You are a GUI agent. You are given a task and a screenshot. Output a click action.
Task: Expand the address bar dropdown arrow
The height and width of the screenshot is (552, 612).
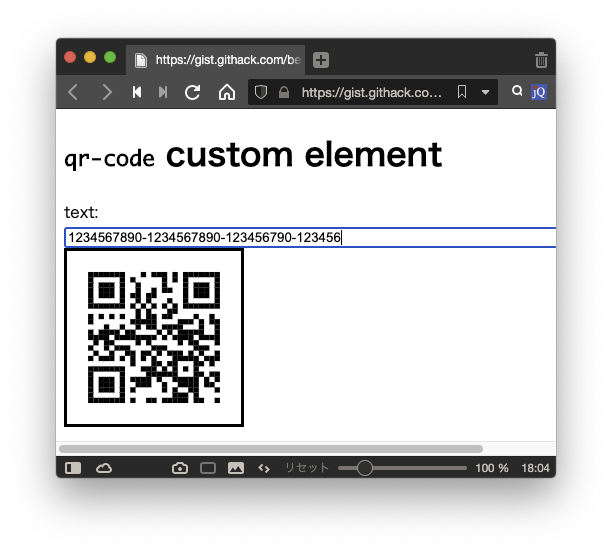pyautogui.click(x=485, y=92)
